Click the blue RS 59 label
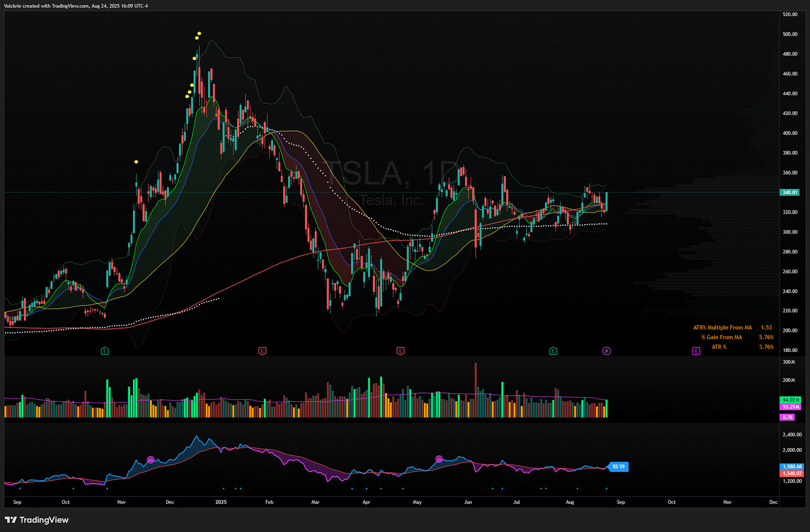This screenshot has width=810, height=532. tap(618, 467)
